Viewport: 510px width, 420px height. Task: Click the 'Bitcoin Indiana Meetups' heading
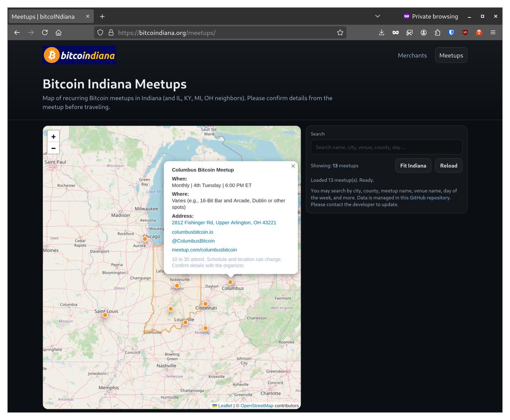114,84
